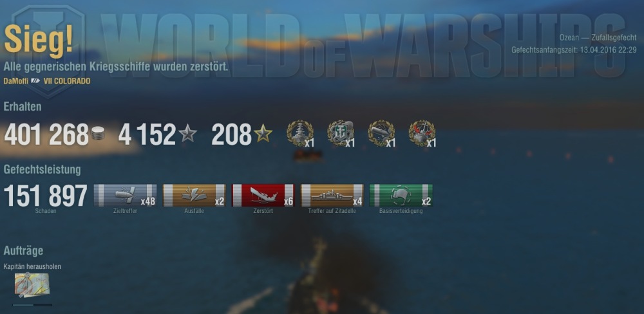The width and height of the screenshot is (644, 314).
Task: Click the 401 268 credits amount
Action: pyautogui.click(x=46, y=134)
